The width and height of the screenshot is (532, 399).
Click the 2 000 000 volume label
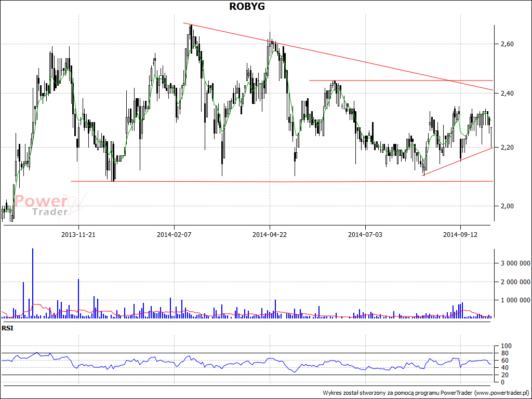pos(515,282)
